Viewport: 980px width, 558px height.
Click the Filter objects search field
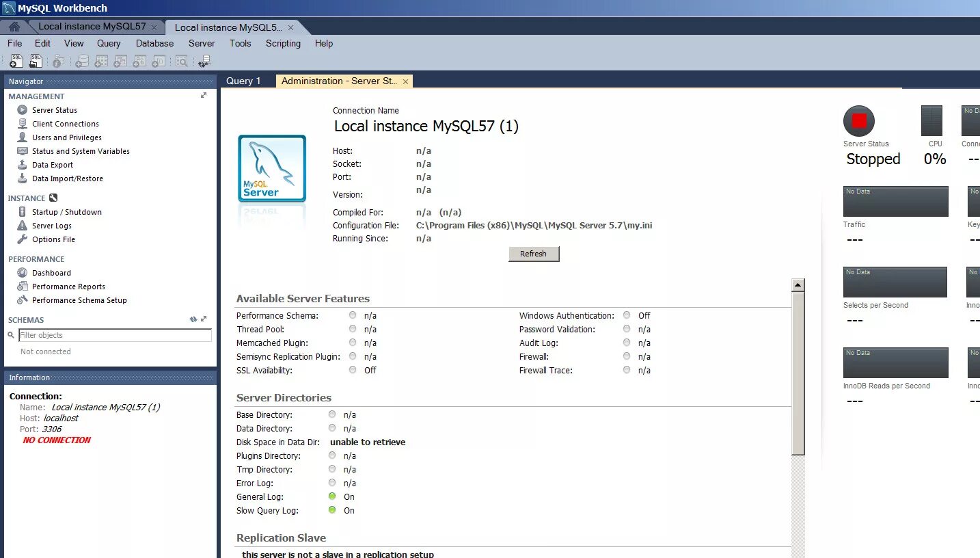pos(115,335)
